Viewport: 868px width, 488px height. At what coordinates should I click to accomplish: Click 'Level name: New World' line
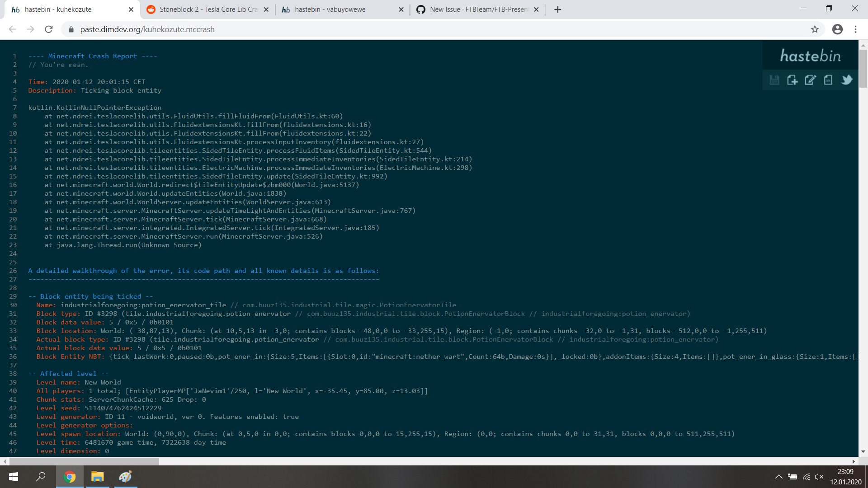[x=79, y=382]
